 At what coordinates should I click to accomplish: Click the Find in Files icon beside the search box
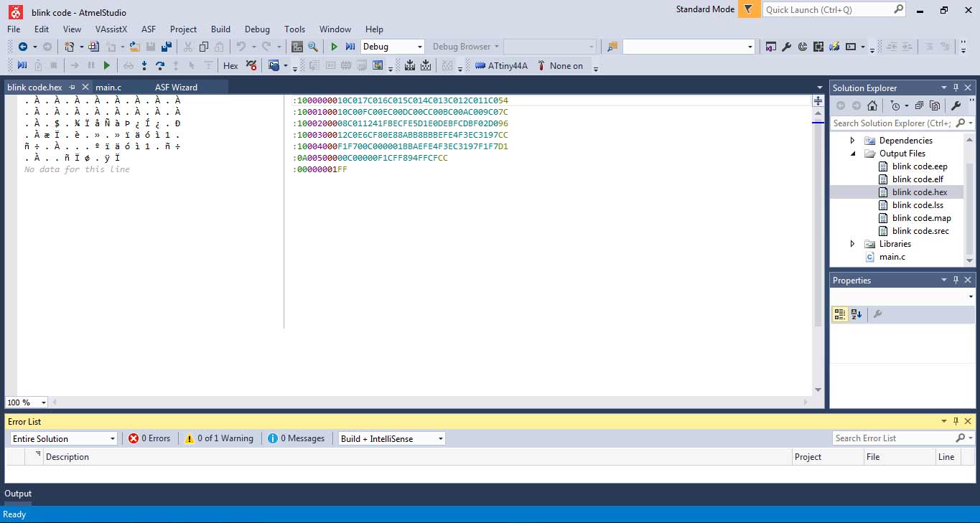tap(612, 47)
